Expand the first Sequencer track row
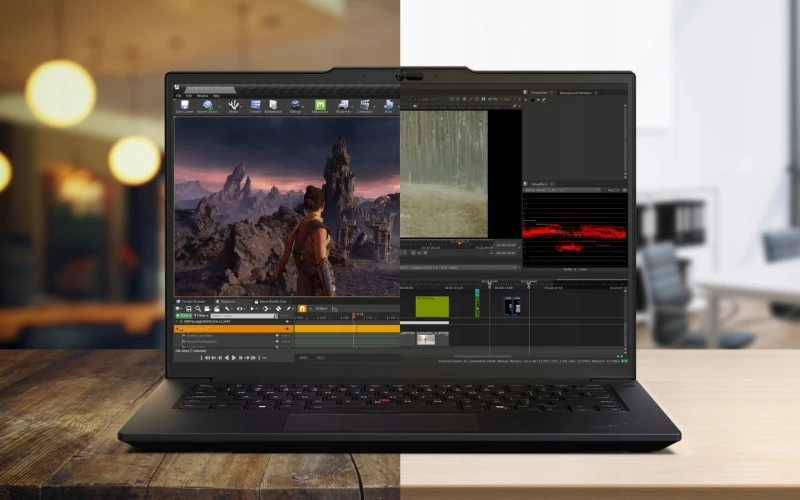Screen dimensions: 800x500 pyautogui.click(x=177, y=321)
